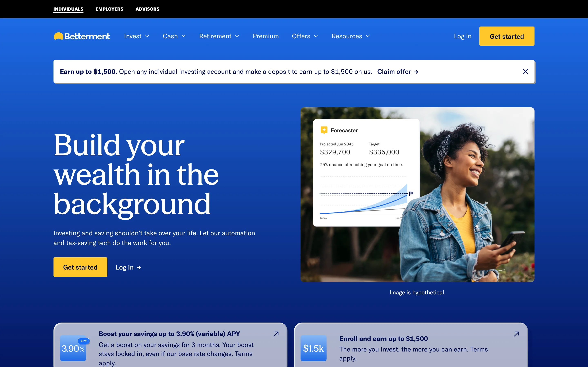The width and height of the screenshot is (588, 367).
Task: Click the arrow after Claim offer
Action: click(416, 72)
